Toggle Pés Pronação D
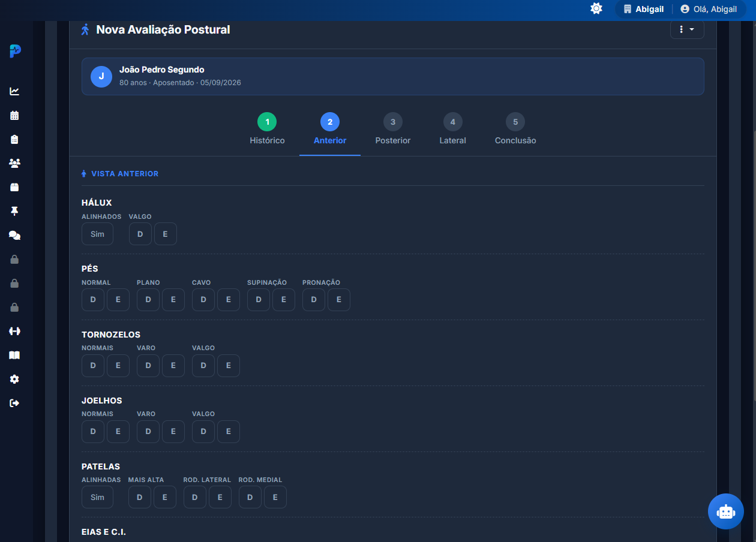This screenshot has height=542, width=756. pyautogui.click(x=314, y=300)
